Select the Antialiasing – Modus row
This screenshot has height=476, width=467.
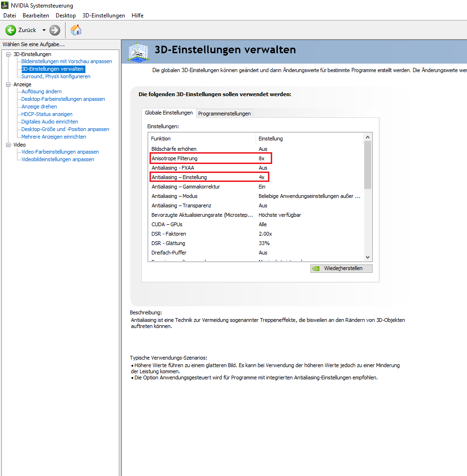coord(256,196)
